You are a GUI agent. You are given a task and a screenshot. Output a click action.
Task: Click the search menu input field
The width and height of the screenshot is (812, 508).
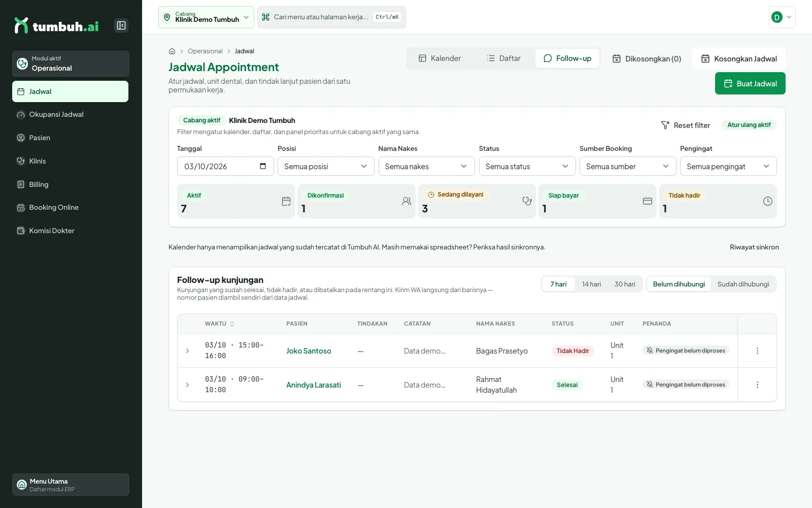tap(331, 17)
